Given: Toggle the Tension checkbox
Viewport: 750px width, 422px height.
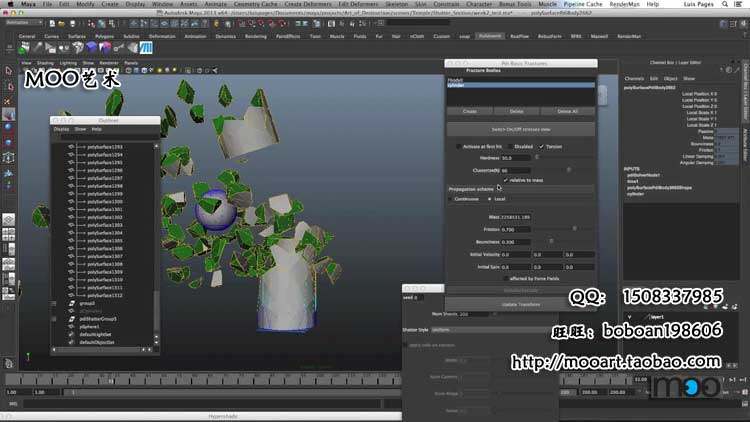Looking at the screenshot, I should coord(541,146).
